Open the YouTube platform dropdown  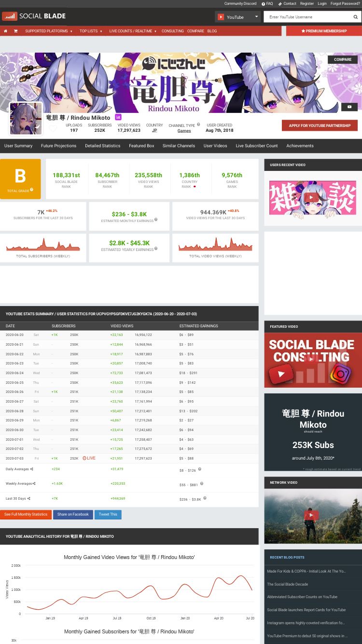coord(237,17)
